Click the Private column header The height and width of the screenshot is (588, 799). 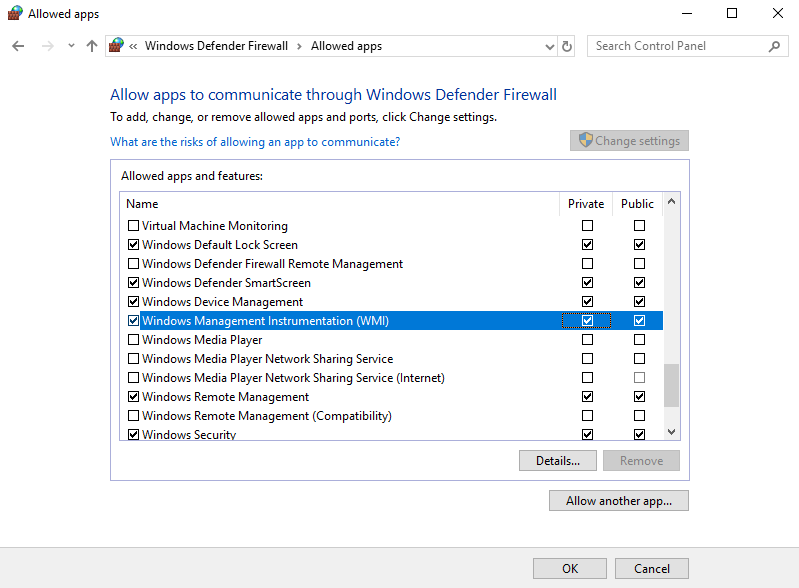[x=586, y=204]
